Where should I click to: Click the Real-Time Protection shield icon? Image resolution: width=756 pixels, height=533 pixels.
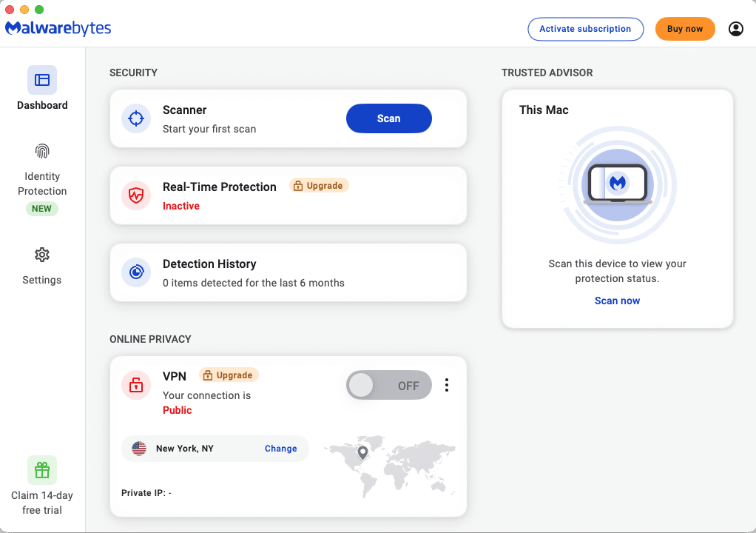pyautogui.click(x=136, y=195)
